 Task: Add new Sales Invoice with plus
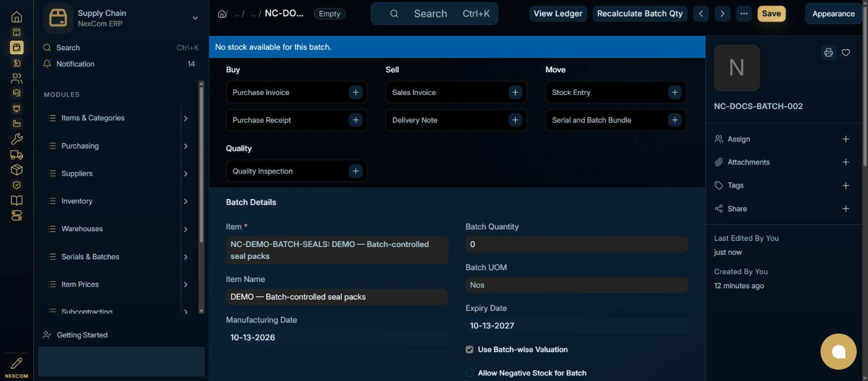click(515, 92)
